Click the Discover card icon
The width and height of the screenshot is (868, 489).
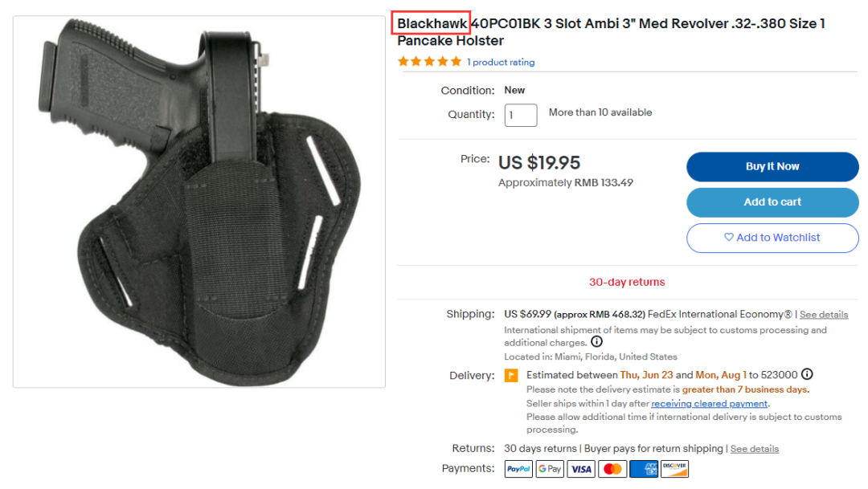674,469
